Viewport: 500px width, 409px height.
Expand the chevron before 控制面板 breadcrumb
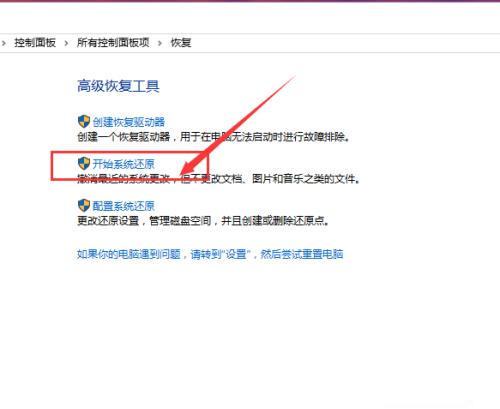click(4, 43)
